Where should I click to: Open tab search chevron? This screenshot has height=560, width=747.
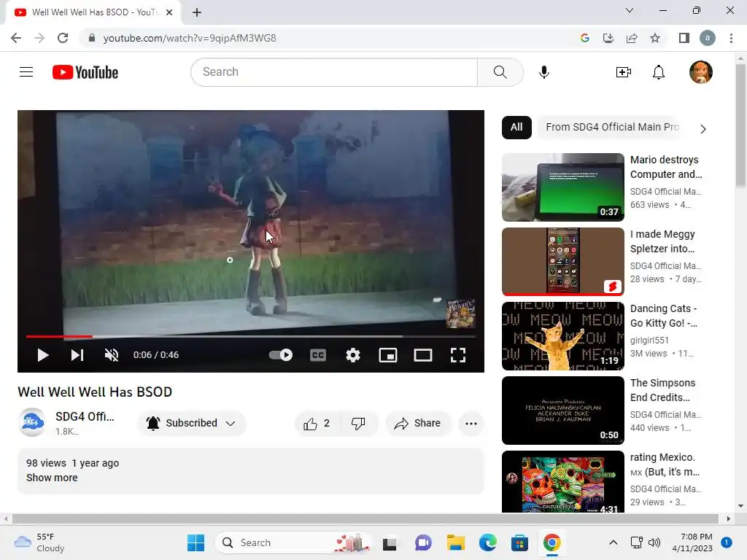tap(630, 10)
